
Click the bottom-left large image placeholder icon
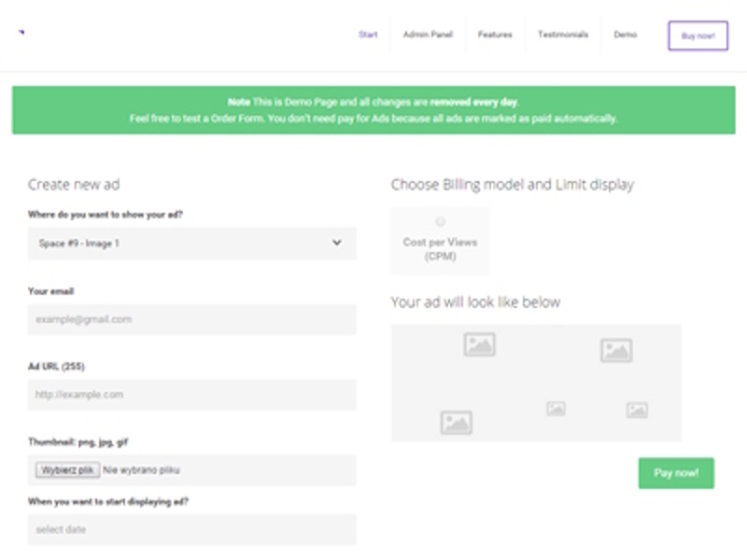pos(456,423)
